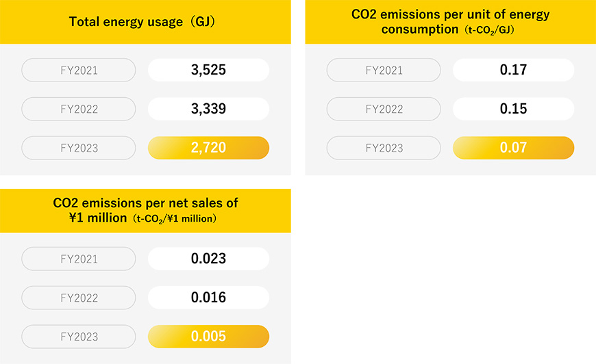596x364 pixels.
Task: Click the 0.15 emissions value
Action: [x=514, y=109]
